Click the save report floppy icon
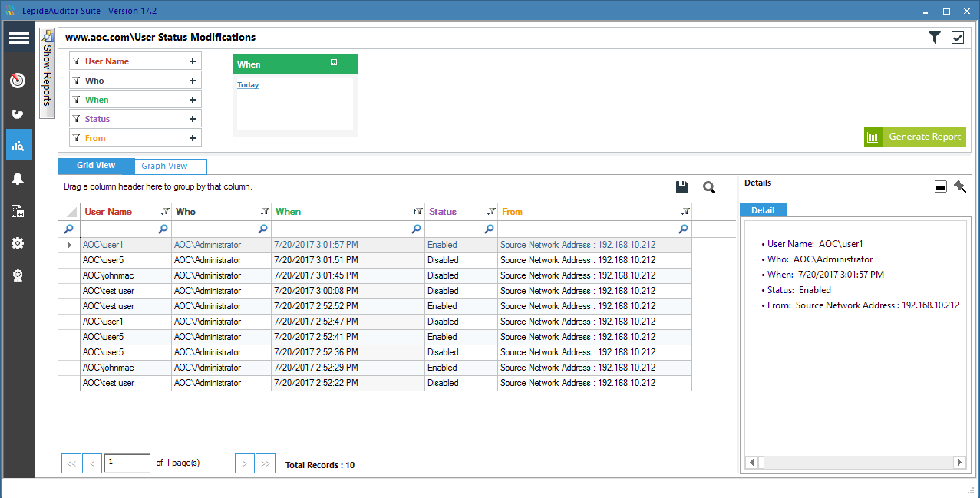Image resolution: width=980 pixels, height=498 pixels. point(681,187)
